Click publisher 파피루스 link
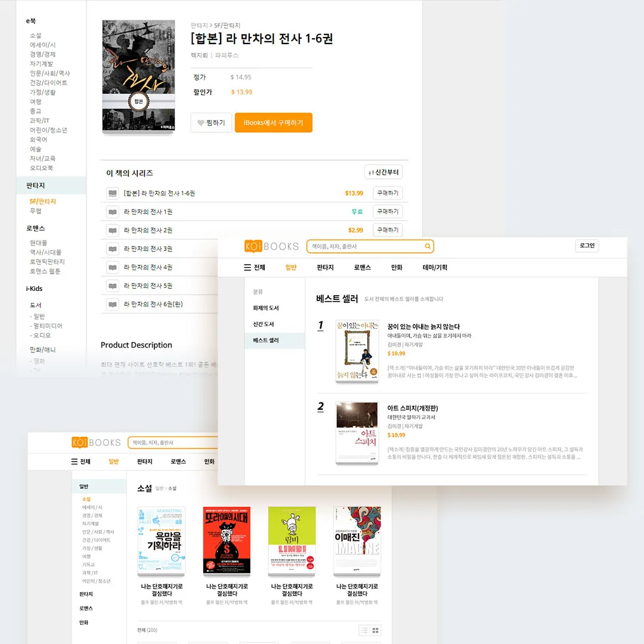Viewport: 644px width, 644px height. point(227,55)
